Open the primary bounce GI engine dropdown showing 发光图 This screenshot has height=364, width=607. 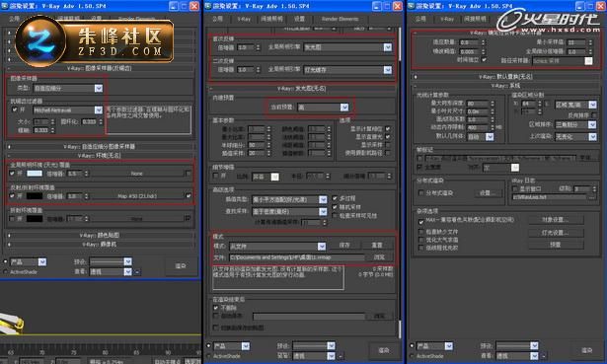tap(347, 47)
